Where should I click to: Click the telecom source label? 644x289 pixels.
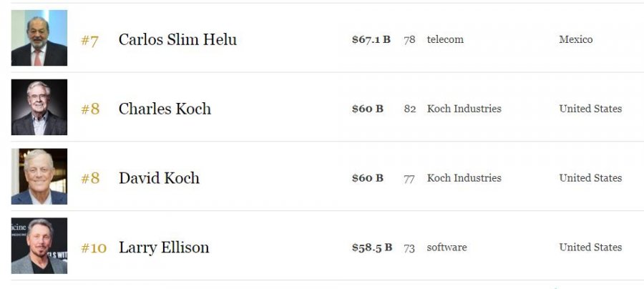click(x=445, y=39)
